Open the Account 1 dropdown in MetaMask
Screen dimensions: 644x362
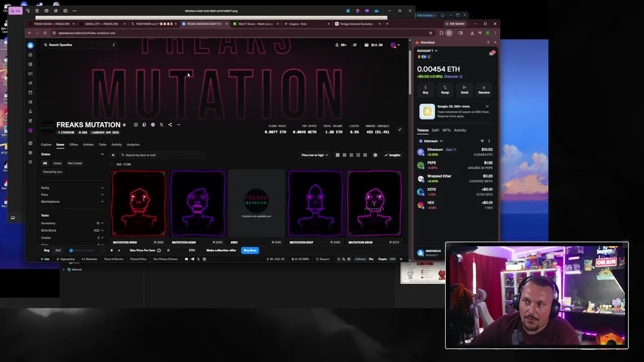[x=427, y=51]
